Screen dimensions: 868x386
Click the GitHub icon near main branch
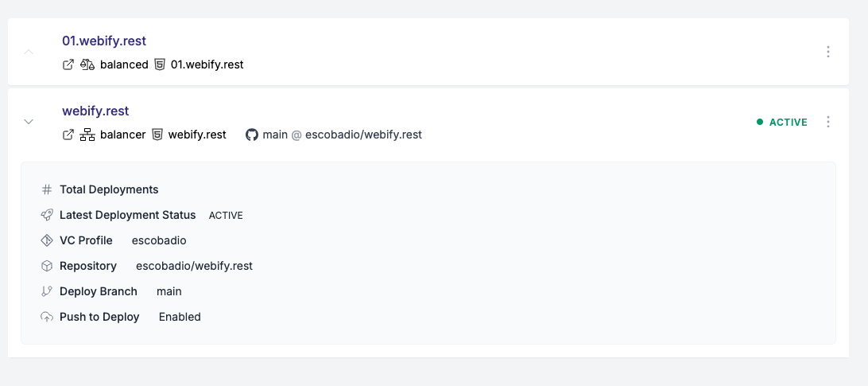pyautogui.click(x=252, y=135)
